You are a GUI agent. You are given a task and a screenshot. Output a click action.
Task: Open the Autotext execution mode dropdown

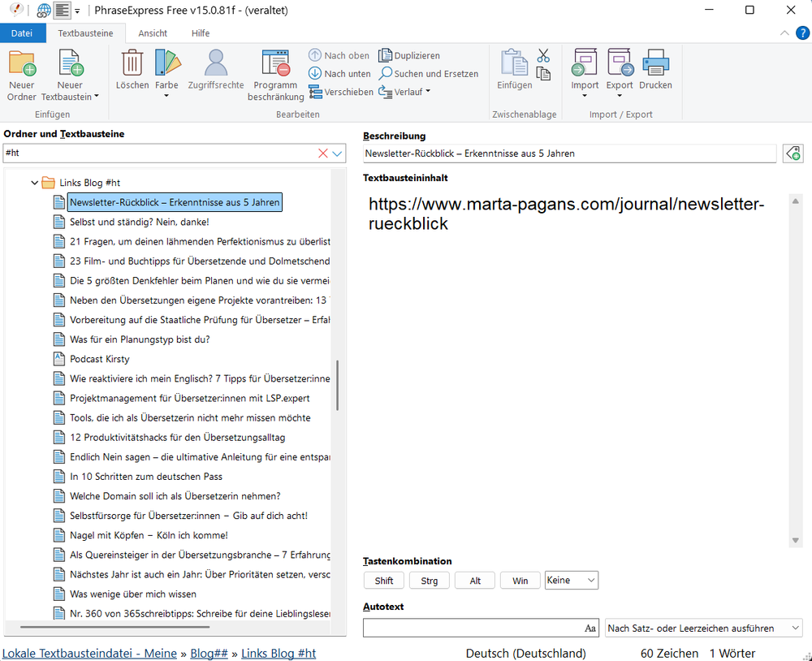704,629
